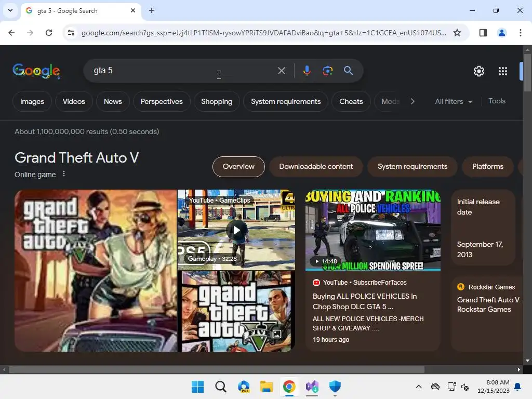Filter results by Videos
The width and height of the screenshot is (532, 399).
[74, 101]
